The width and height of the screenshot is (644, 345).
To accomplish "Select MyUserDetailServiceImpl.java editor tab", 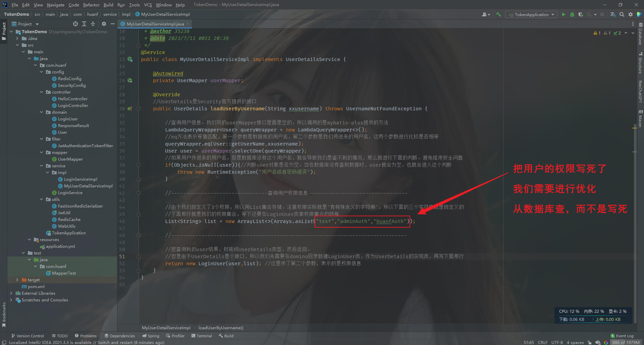I will (x=155, y=24).
